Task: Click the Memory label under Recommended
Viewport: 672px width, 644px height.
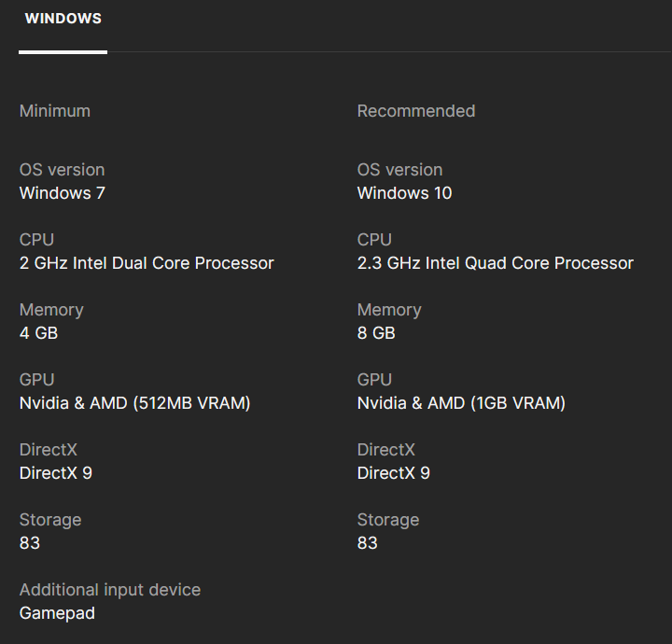Action: (x=389, y=310)
